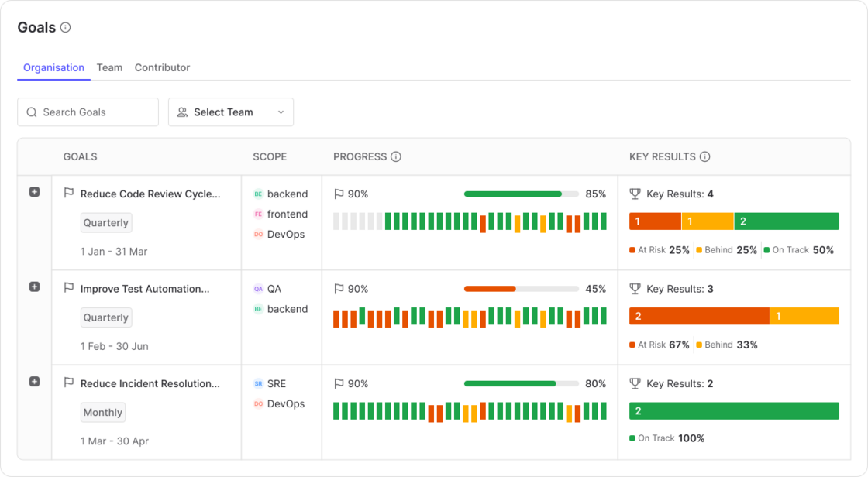Click yellow Behind segment in Test Automation results

(805, 316)
